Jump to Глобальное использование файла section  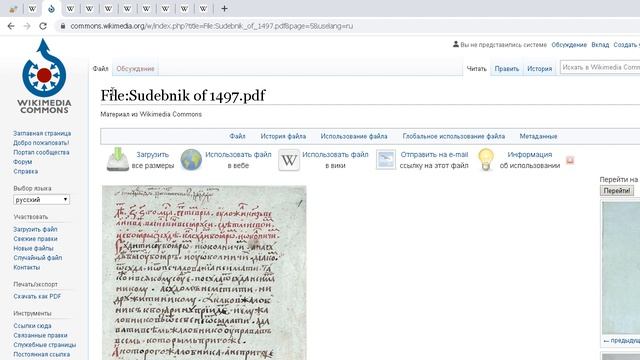[x=453, y=136]
